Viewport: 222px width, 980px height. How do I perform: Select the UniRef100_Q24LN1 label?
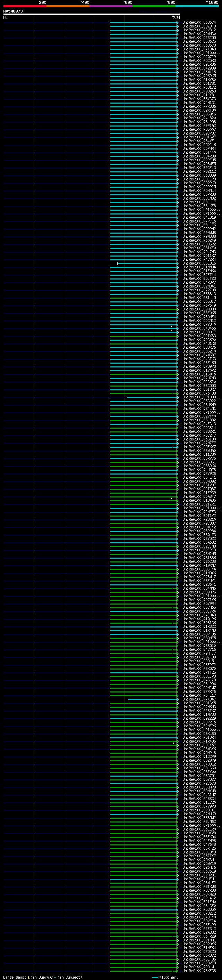click(x=199, y=408)
